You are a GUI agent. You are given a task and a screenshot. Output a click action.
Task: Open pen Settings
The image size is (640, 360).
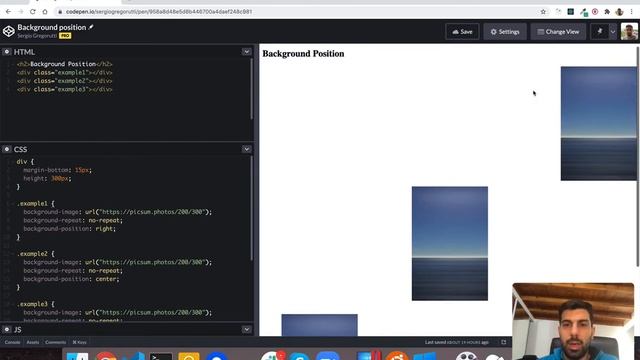point(505,31)
